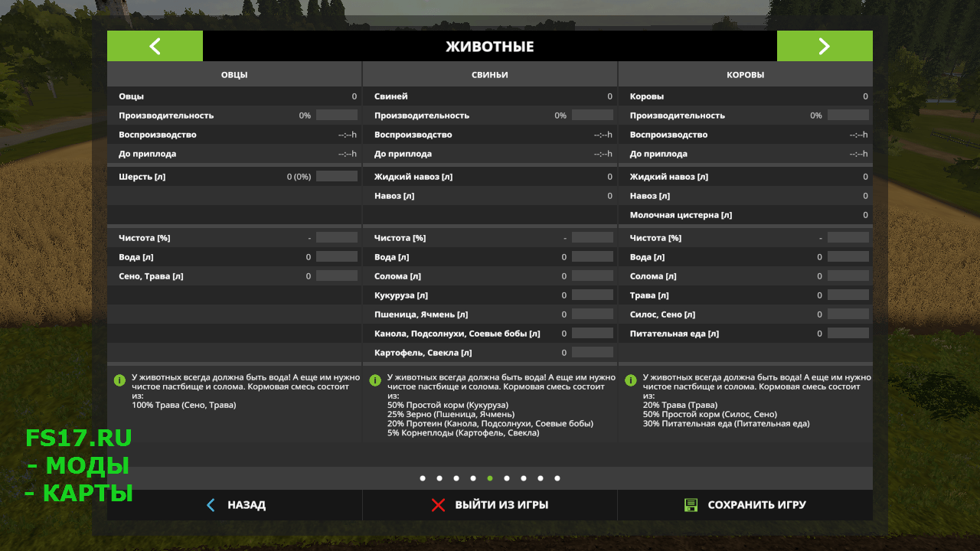The width and height of the screenshot is (980, 551).
Task: Click Картофель, Свекла [л] bar
Action: click(x=593, y=353)
